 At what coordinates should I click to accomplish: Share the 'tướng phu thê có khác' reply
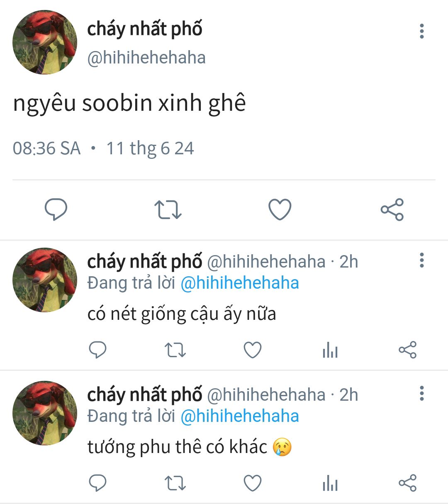click(407, 483)
